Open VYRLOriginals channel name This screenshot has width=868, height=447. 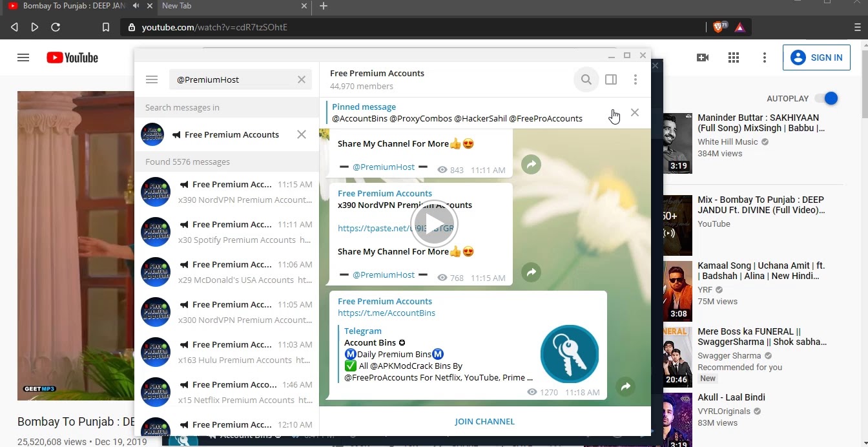coord(724,411)
